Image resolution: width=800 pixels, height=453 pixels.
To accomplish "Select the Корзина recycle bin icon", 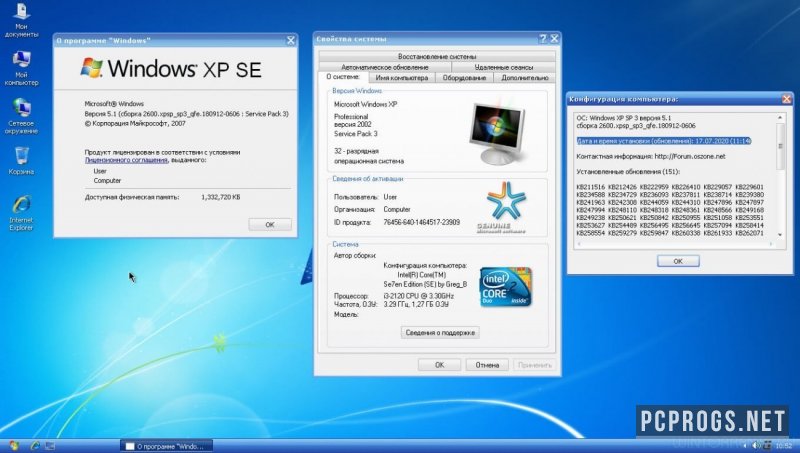I will pos(21,160).
